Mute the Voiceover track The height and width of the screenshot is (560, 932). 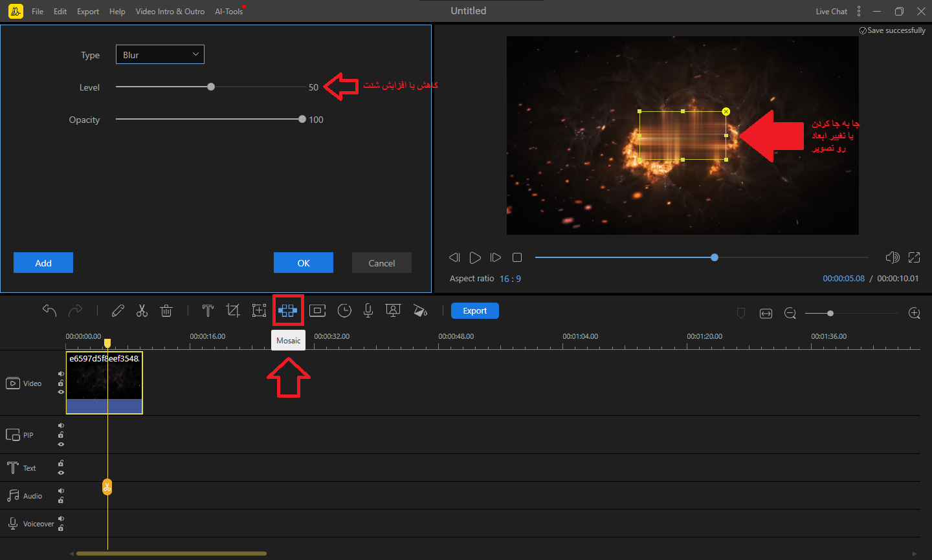(x=61, y=519)
